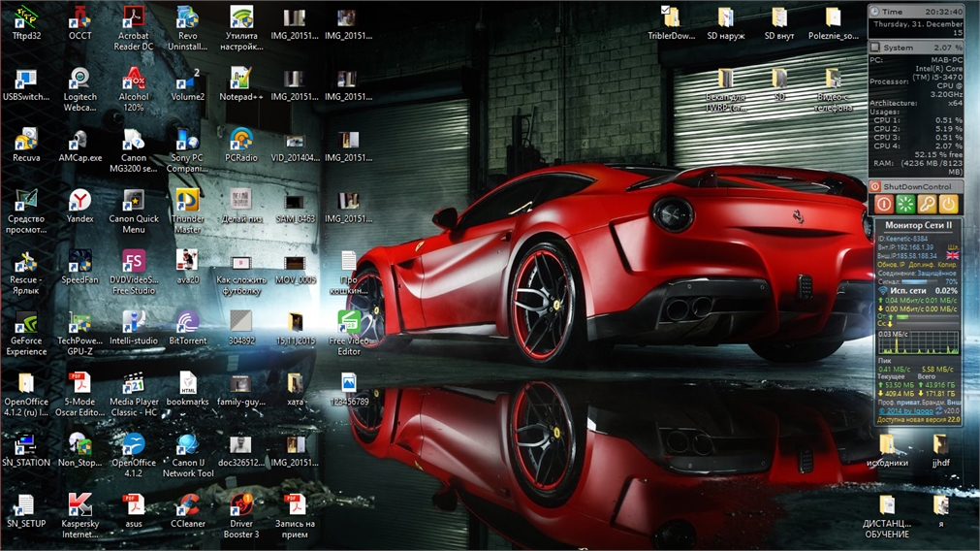The height and width of the screenshot is (551, 980).
Task: Open GeForce Experience shortcut
Action: [26, 323]
